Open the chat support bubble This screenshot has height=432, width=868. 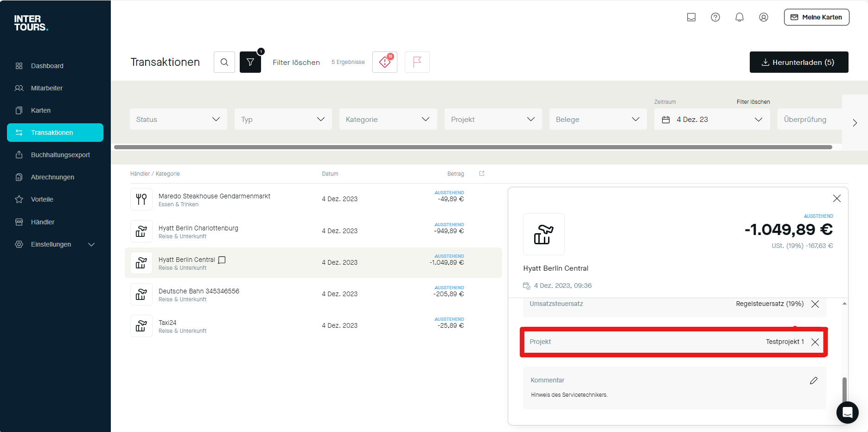pyautogui.click(x=848, y=412)
